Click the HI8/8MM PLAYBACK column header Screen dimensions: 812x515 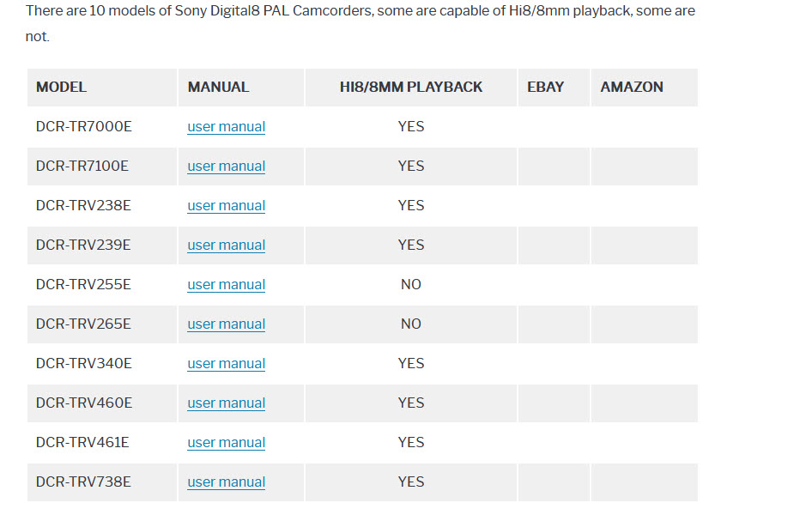point(410,88)
